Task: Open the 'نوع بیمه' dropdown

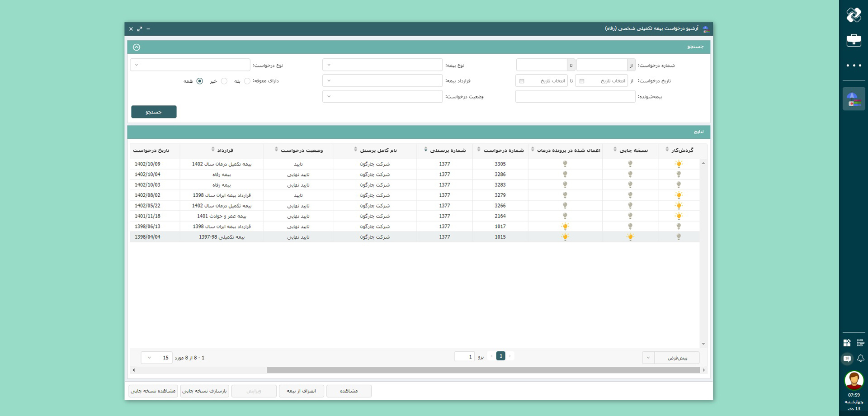Action: [382, 65]
